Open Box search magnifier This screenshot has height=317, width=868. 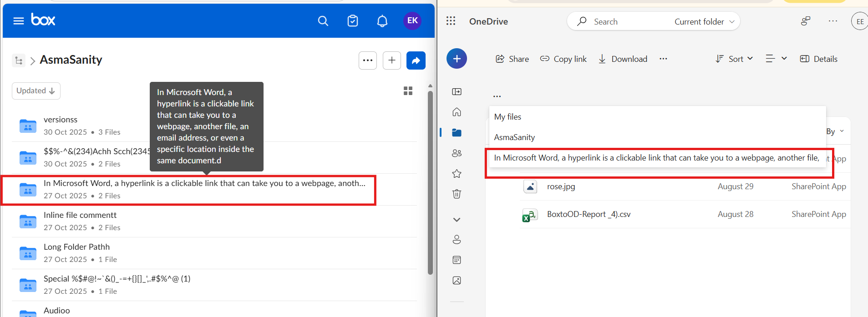pos(323,21)
